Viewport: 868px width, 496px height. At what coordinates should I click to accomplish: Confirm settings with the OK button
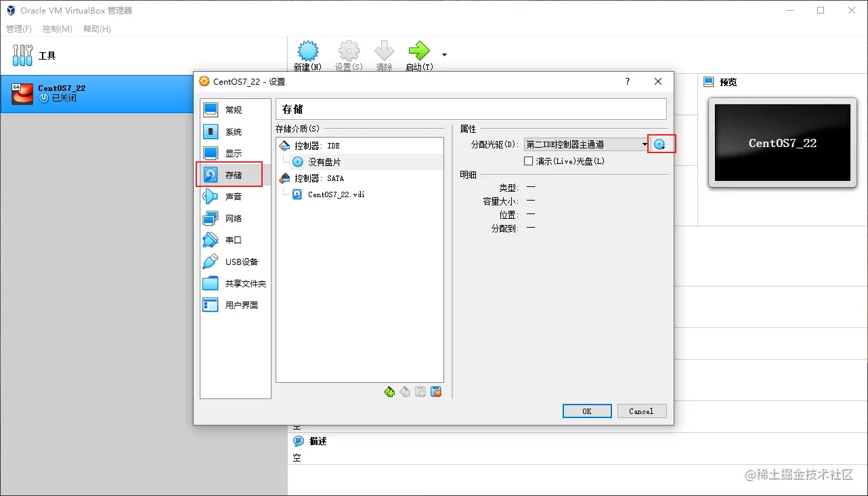pyautogui.click(x=587, y=411)
